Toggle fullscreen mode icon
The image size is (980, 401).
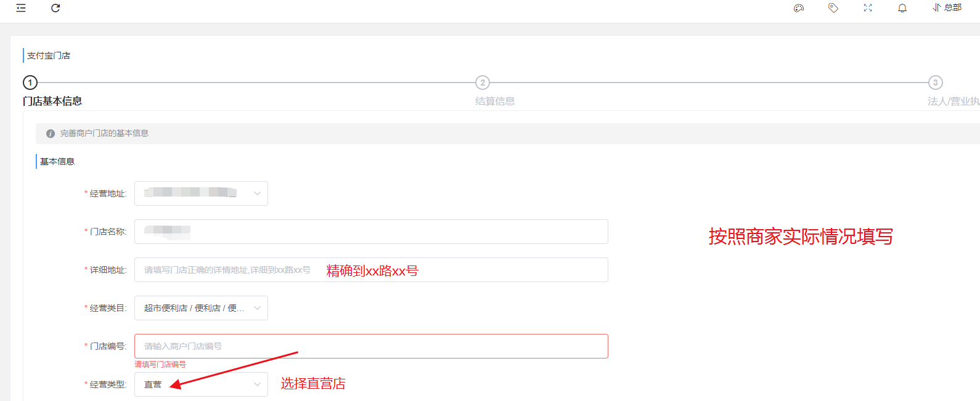pyautogui.click(x=868, y=8)
